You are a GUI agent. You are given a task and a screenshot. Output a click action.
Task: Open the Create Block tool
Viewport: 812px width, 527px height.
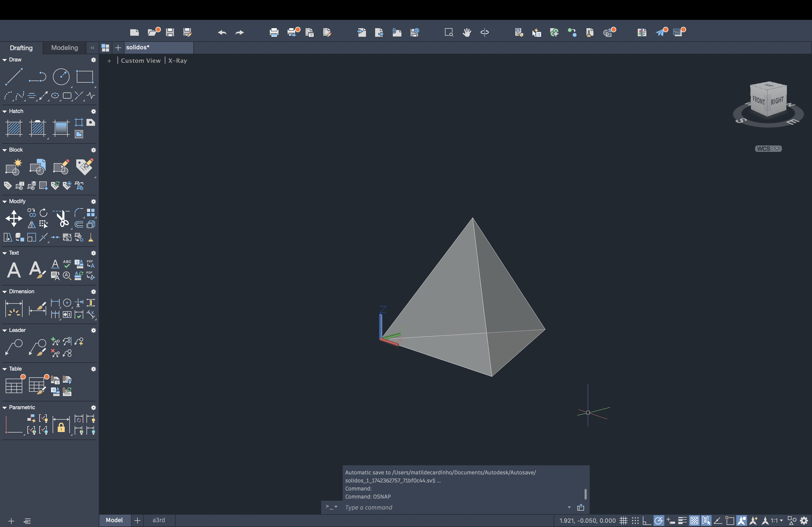coord(14,167)
